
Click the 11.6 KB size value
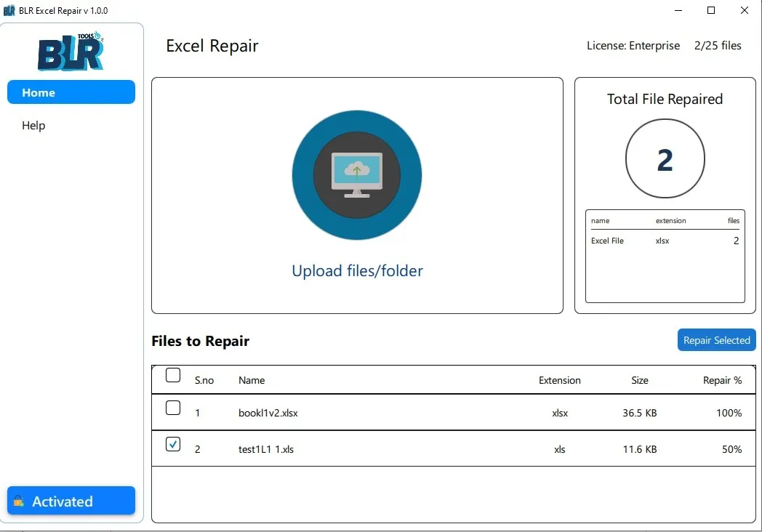[x=640, y=449]
